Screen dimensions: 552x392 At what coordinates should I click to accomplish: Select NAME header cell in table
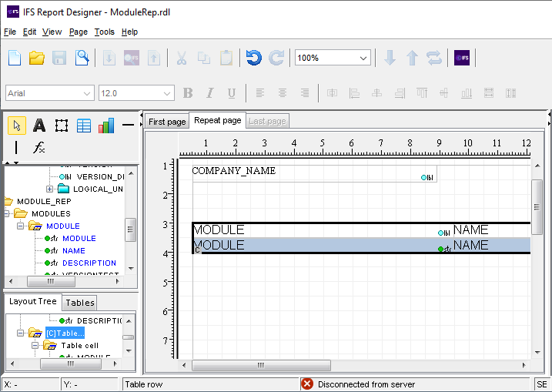[470, 230]
